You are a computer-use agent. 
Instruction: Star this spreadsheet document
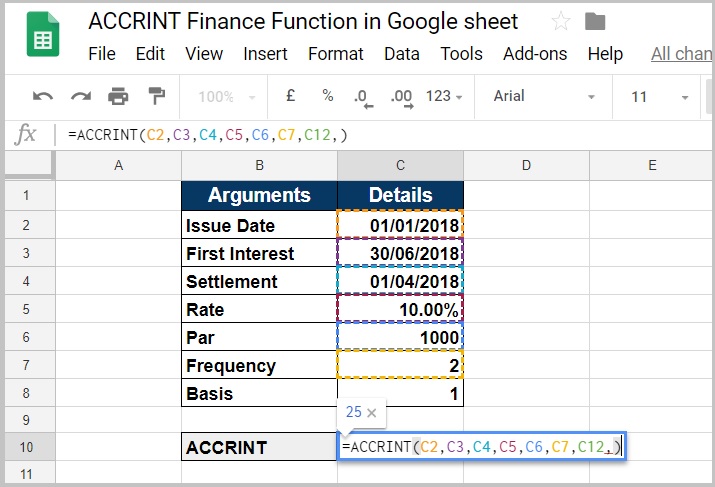pos(561,22)
